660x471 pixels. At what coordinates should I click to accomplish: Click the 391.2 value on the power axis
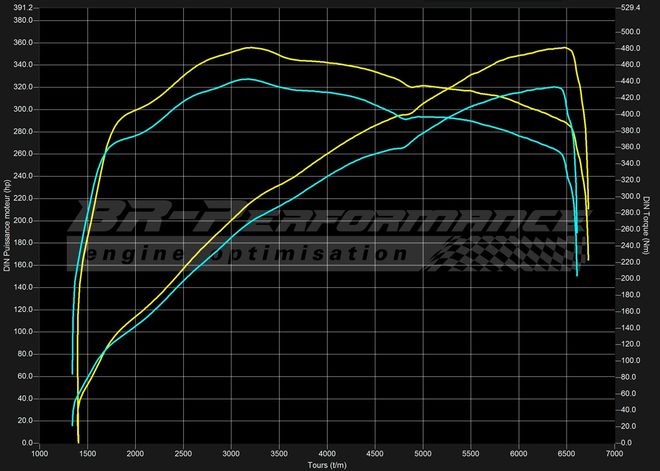point(22,8)
